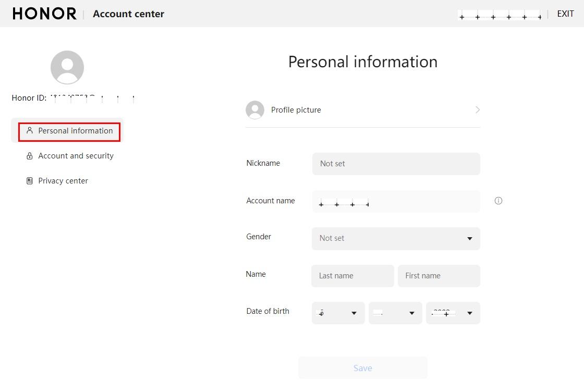This screenshot has height=392, width=584.
Task: Open the Privacy center section
Action: tap(63, 181)
